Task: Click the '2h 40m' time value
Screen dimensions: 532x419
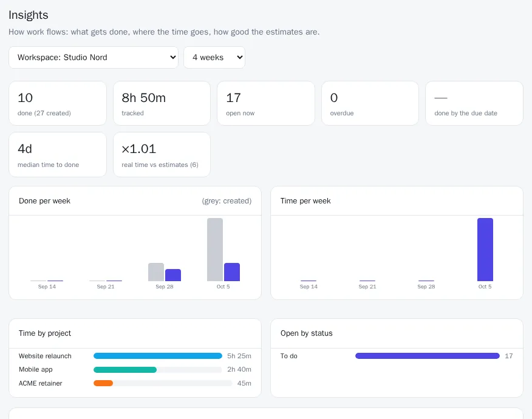Action: [x=239, y=369]
